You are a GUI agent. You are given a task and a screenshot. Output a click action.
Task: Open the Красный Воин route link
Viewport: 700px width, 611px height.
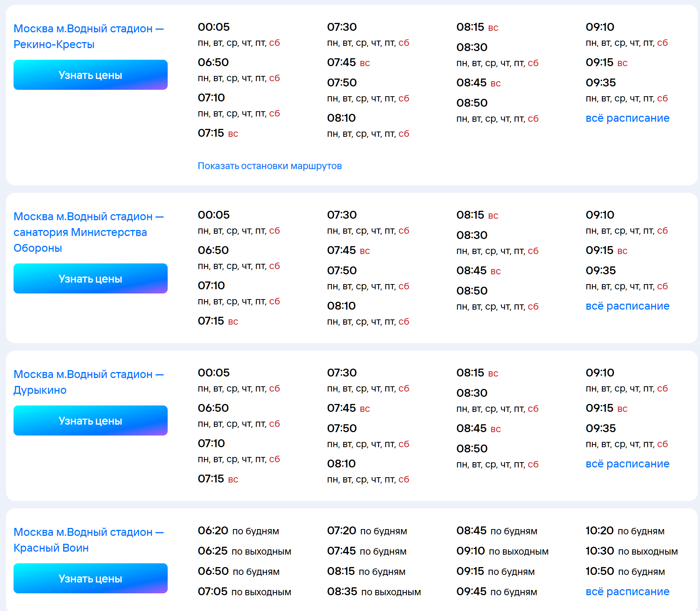(x=89, y=540)
